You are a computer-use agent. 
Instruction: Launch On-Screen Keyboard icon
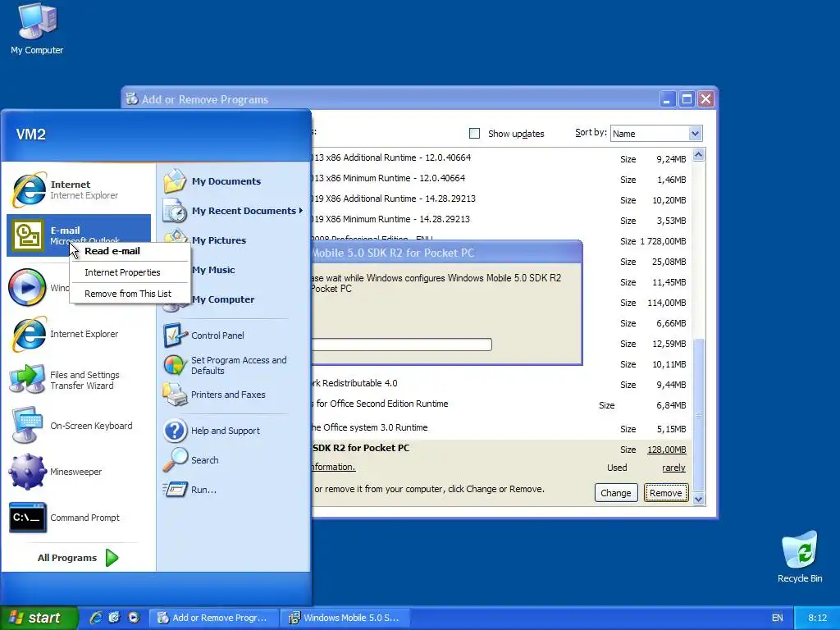[x=27, y=426]
